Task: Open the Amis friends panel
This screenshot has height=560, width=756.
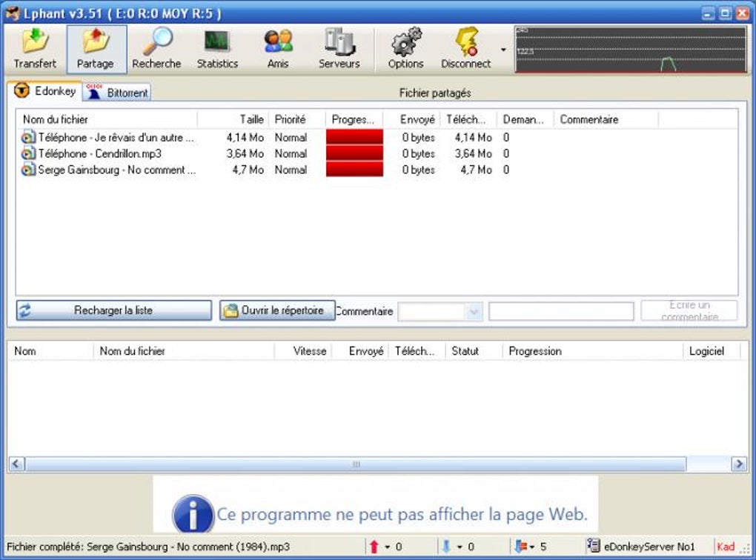Action: (x=278, y=49)
